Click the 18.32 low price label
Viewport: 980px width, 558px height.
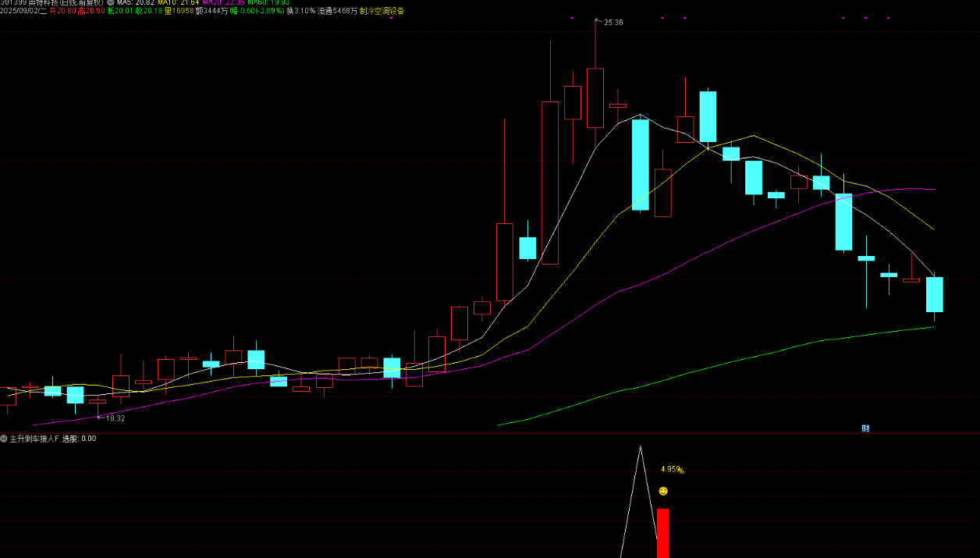pos(115,418)
